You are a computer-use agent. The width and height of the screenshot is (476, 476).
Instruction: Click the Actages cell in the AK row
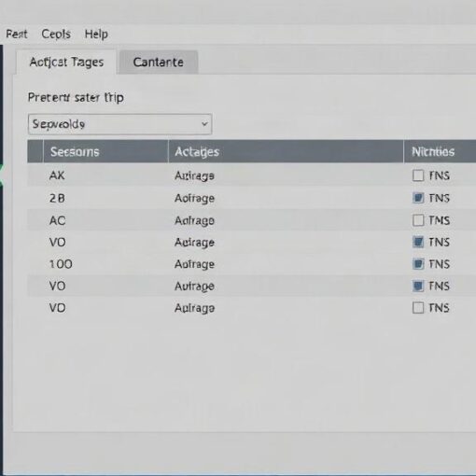point(194,176)
